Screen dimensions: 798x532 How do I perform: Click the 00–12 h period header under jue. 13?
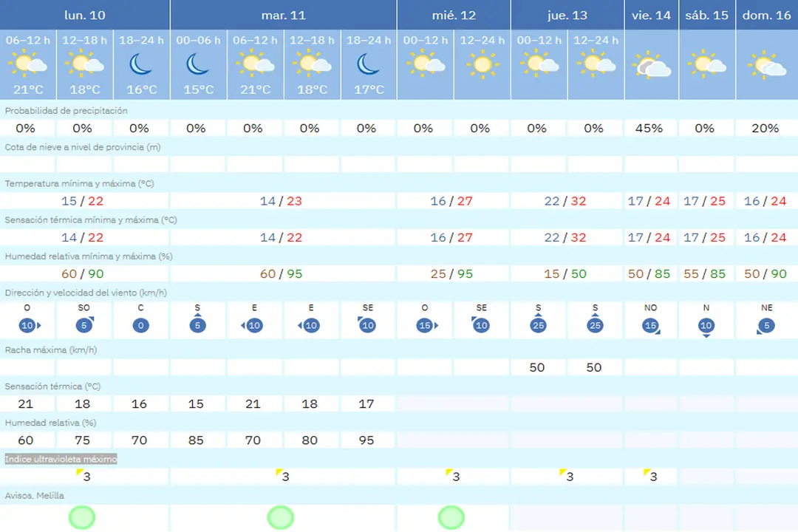click(x=539, y=40)
